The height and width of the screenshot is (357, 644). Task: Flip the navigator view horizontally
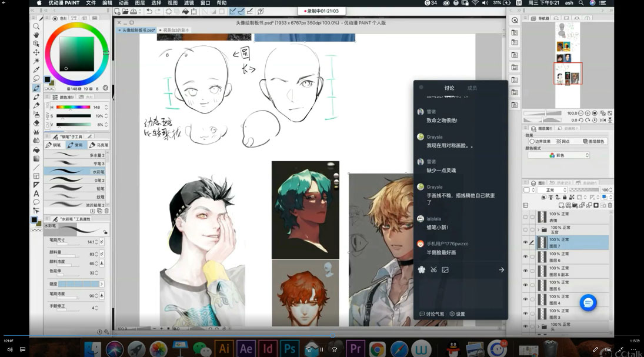click(x=602, y=121)
